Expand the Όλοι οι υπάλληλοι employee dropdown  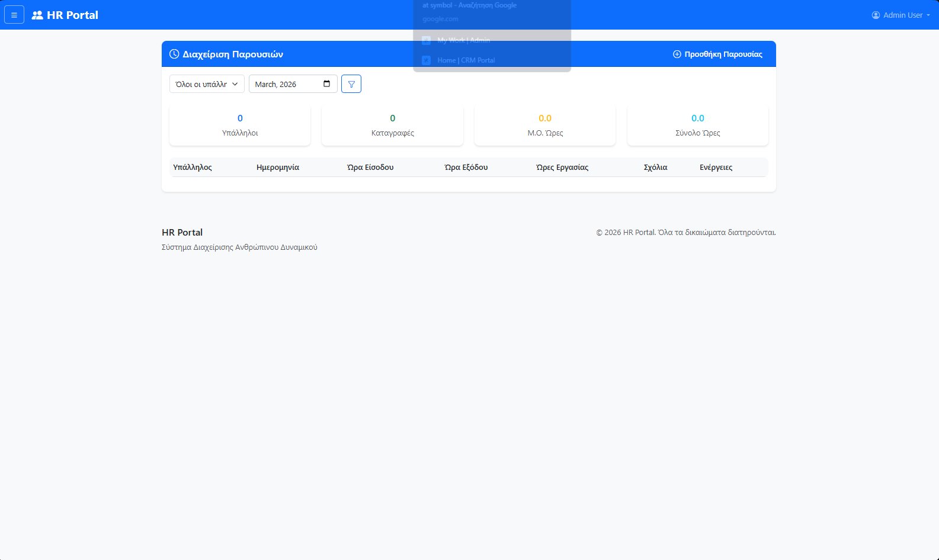207,84
